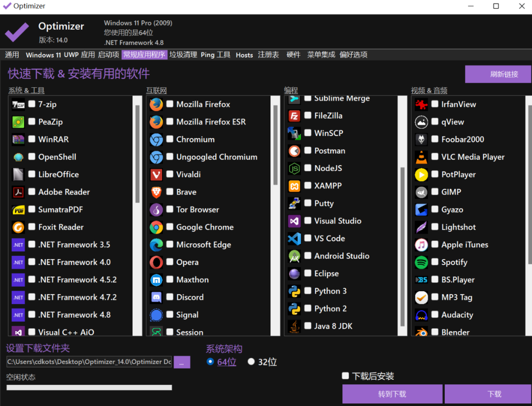
Task: Check the .NET Framework 4.8 checkbox
Action: click(32, 314)
